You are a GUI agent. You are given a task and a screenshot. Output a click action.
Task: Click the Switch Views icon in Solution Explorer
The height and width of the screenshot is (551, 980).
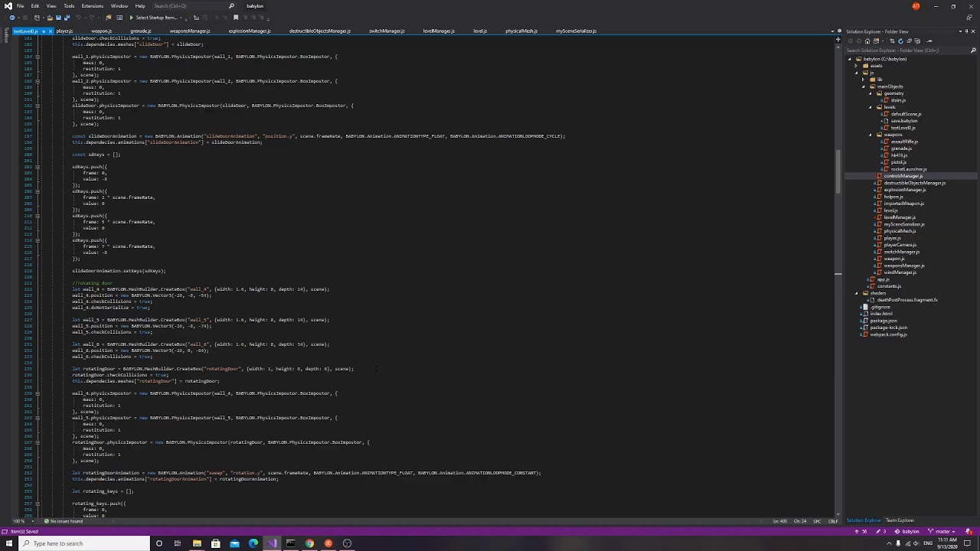coord(876,41)
